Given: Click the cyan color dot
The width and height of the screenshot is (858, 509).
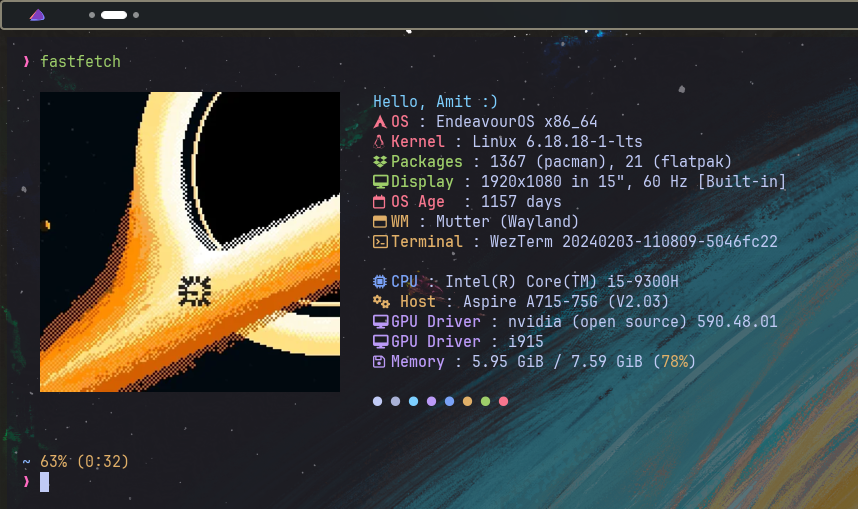Looking at the screenshot, I should [414, 401].
